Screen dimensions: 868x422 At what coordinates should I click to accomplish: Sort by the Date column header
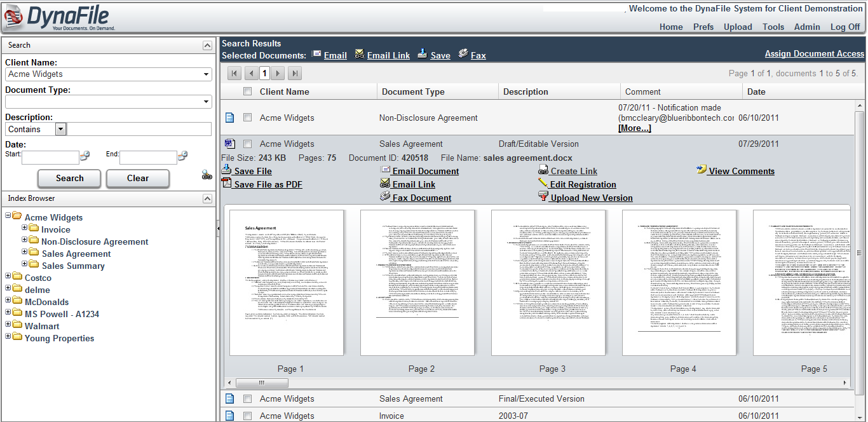point(756,92)
